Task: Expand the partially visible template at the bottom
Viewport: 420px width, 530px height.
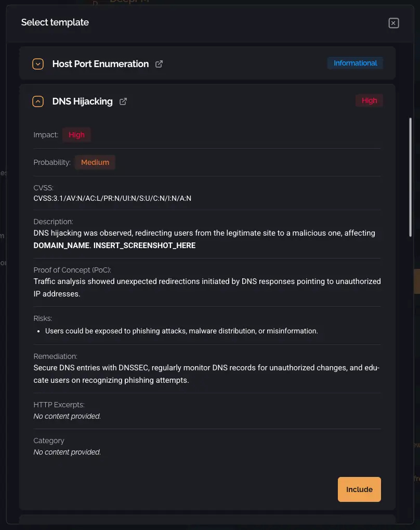Action: (207, 524)
